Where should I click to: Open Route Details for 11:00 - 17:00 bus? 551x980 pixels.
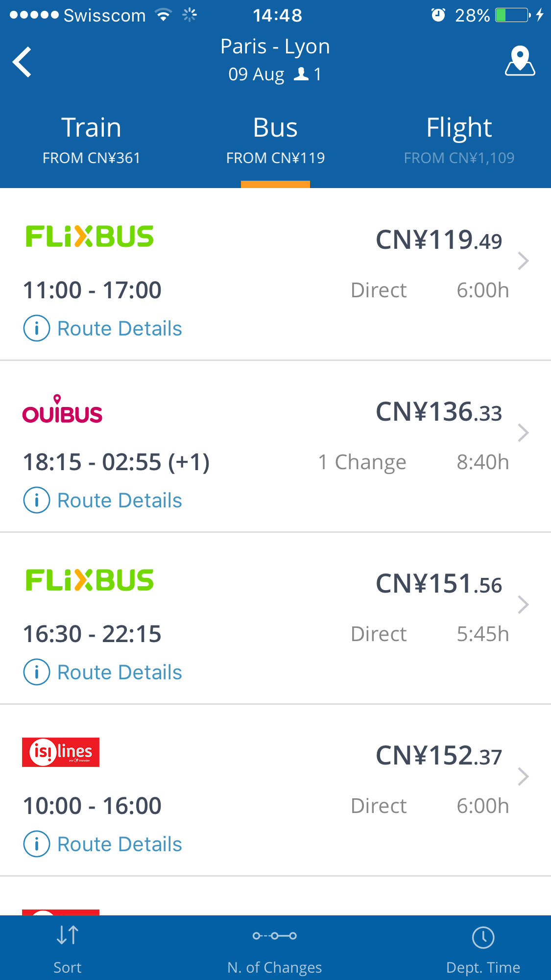pos(120,329)
